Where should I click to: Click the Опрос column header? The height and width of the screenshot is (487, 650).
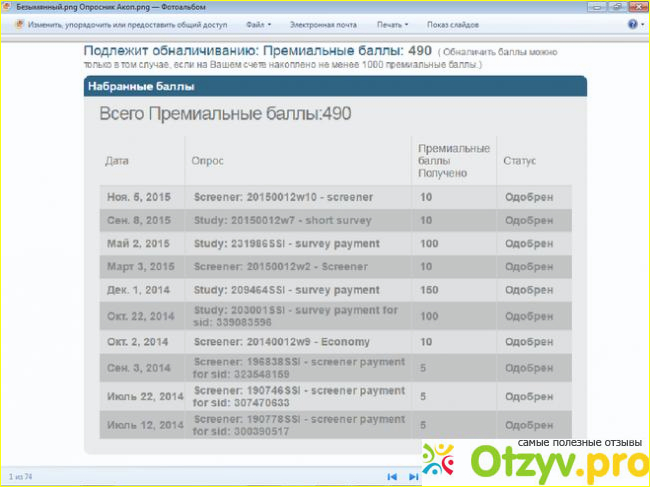pyautogui.click(x=207, y=161)
